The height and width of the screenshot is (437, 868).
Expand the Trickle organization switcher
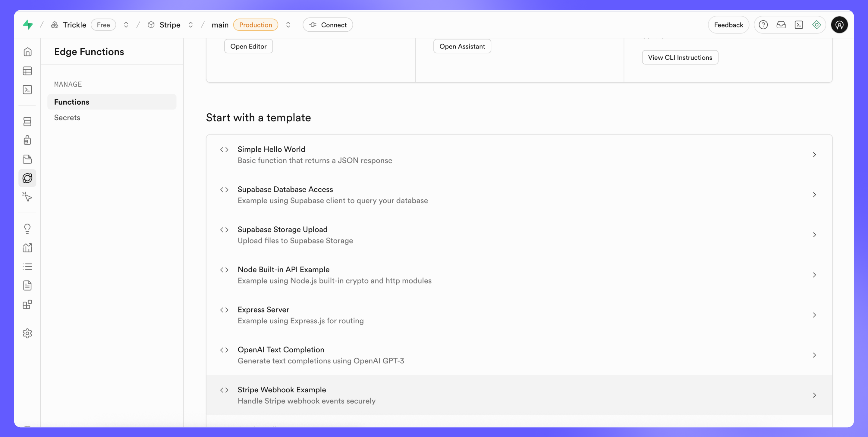(x=126, y=25)
